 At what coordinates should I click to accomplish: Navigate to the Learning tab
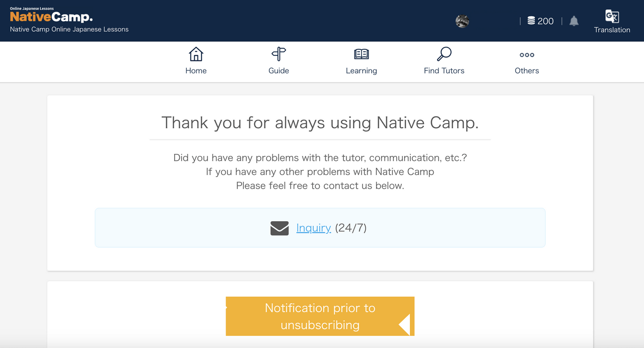point(361,62)
